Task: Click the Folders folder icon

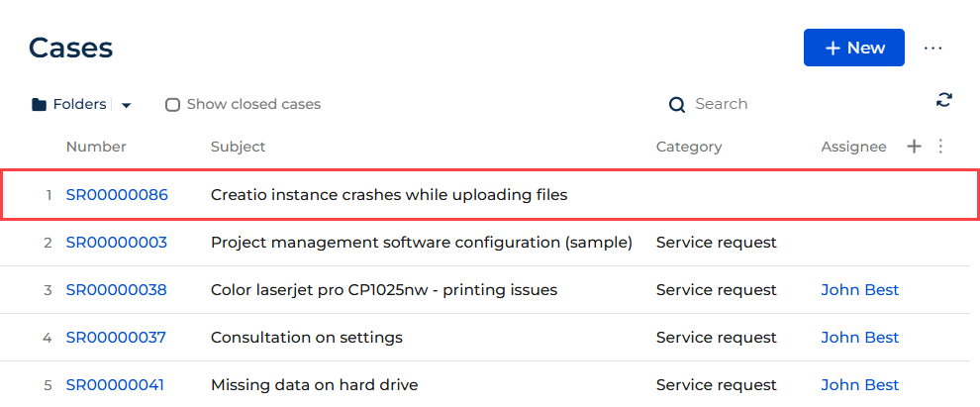Action: click(39, 104)
